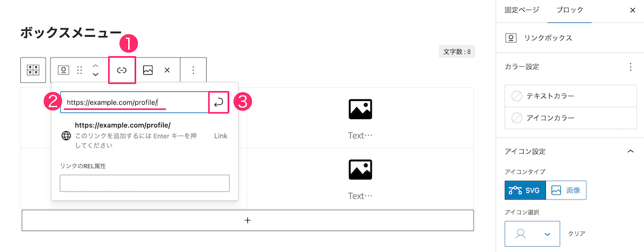Image resolution: width=644 pixels, height=252 pixels.
Task: Select 画像 icon type
Action: tap(566, 190)
